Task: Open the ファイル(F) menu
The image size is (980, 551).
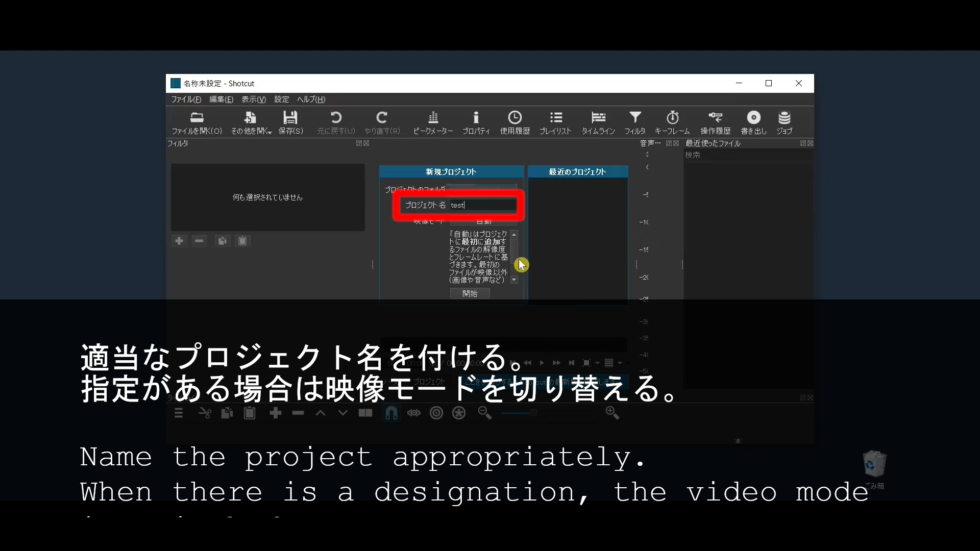Action: tap(186, 99)
